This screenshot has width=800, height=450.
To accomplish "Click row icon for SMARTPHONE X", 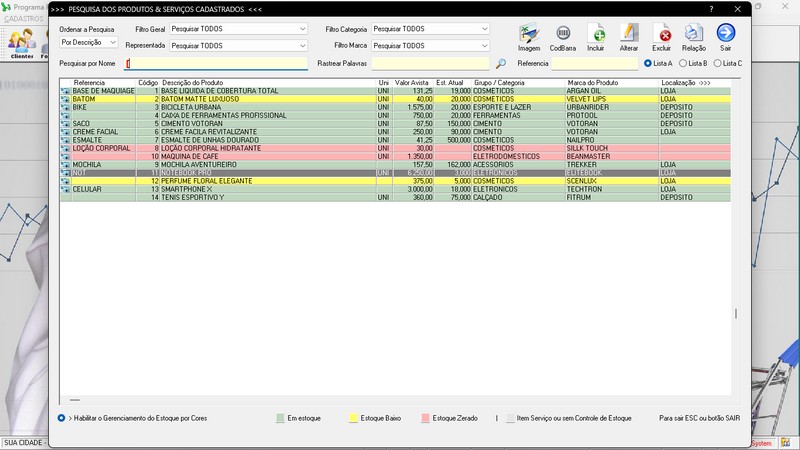I will coord(65,189).
